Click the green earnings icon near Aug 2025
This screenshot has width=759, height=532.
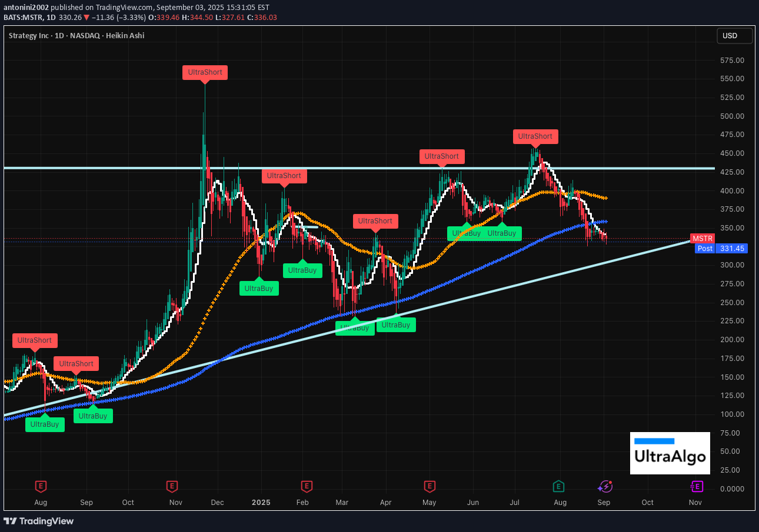tap(558, 486)
